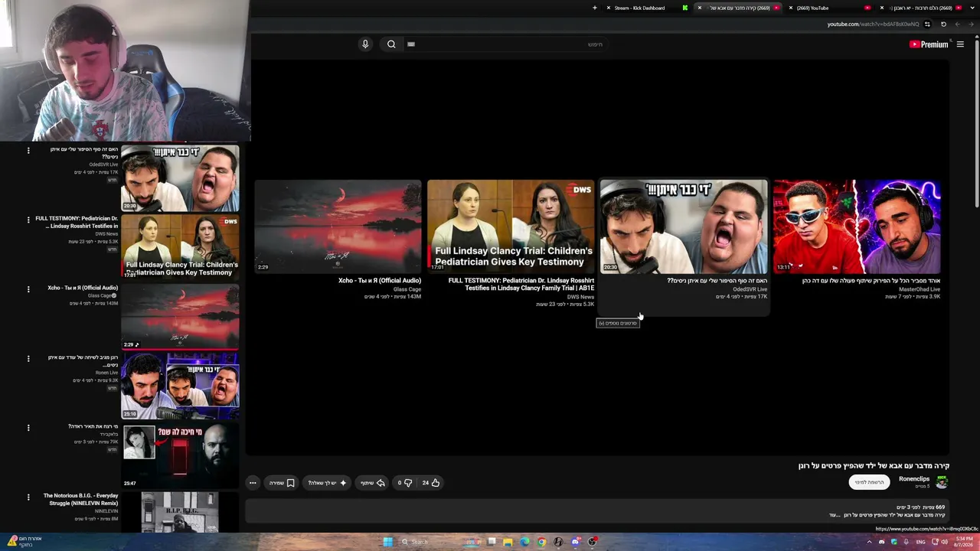The width and height of the screenshot is (980, 551).
Task: Expand the video description with 669 views
Action: click(597, 510)
